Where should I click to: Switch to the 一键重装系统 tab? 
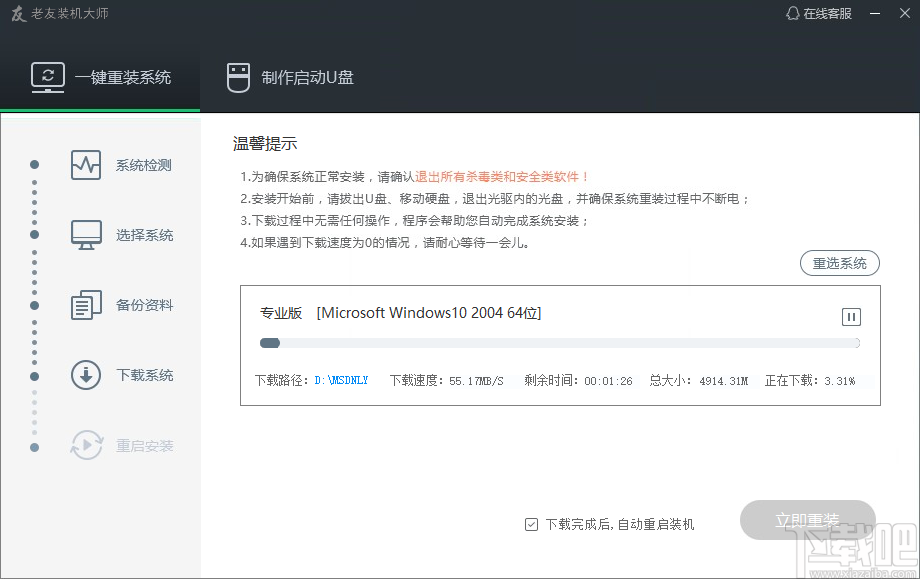pos(100,77)
